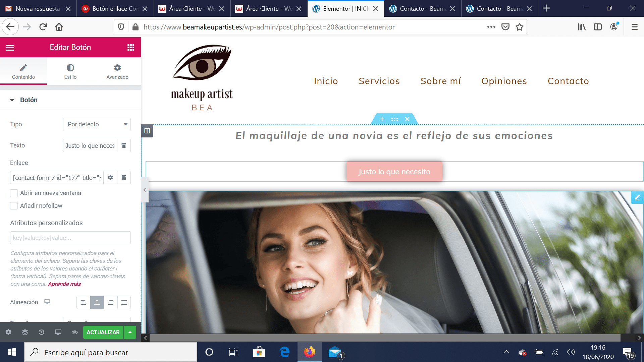The height and width of the screenshot is (362, 644).
Task: Toggle responsive device icon next to Alineación
Action: pos(47,302)
